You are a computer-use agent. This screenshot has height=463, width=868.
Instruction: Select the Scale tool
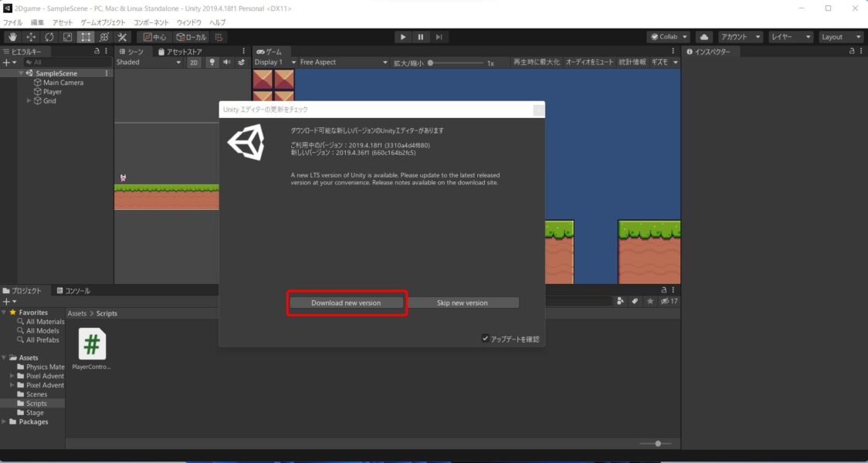(x=67, y=37)
